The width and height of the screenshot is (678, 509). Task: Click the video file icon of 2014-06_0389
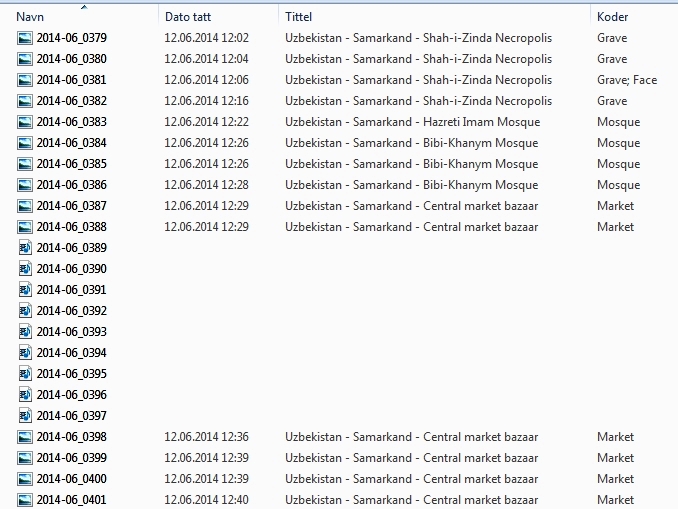click(25, 248)
